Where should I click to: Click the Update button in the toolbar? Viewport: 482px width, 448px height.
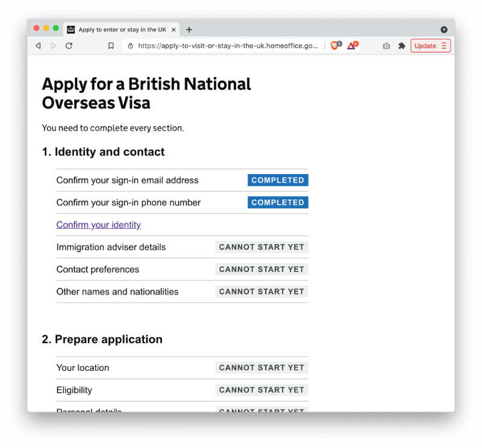click(x=431, y=46)
